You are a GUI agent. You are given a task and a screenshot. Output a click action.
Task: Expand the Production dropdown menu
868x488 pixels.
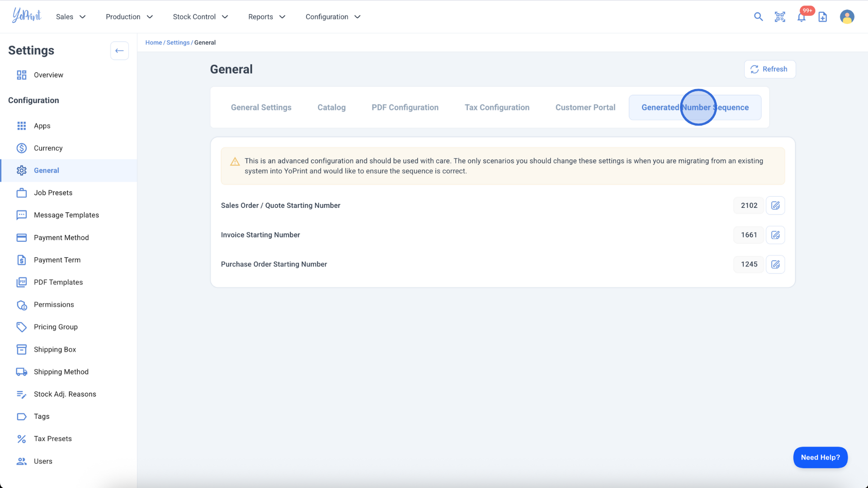(129, 17)
